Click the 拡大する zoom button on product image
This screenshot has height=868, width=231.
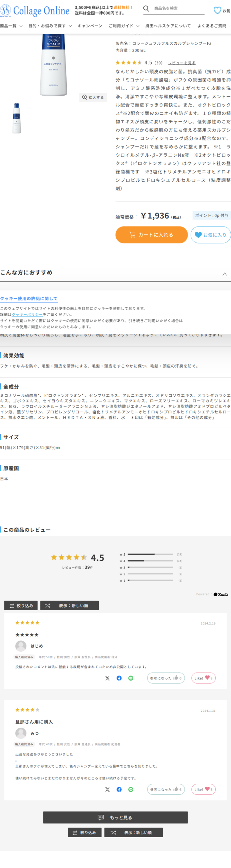coord(93,97)
